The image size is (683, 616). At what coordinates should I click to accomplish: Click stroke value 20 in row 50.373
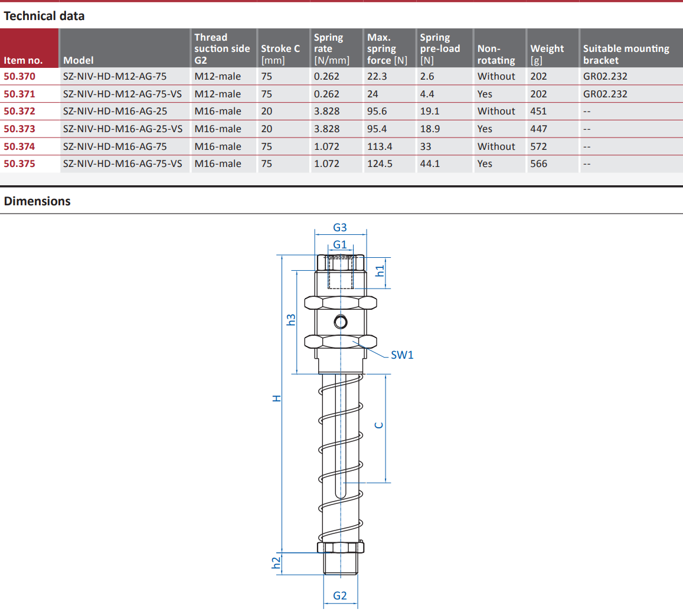[x=267, y=129]
